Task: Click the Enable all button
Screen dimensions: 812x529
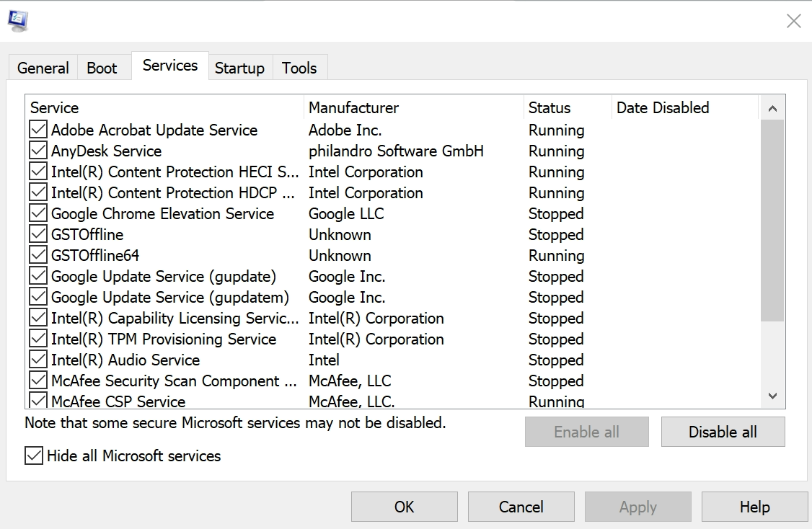Action: [x=587, y=432]
